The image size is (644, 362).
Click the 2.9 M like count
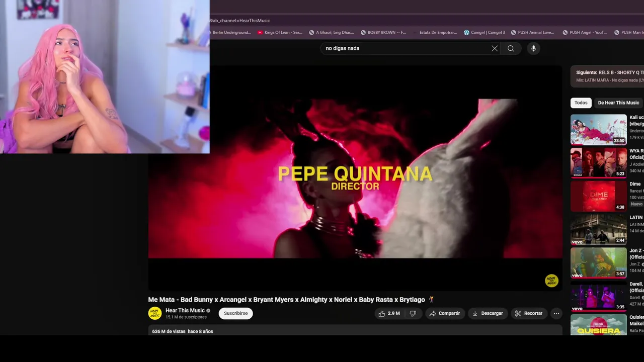point(393,313)
